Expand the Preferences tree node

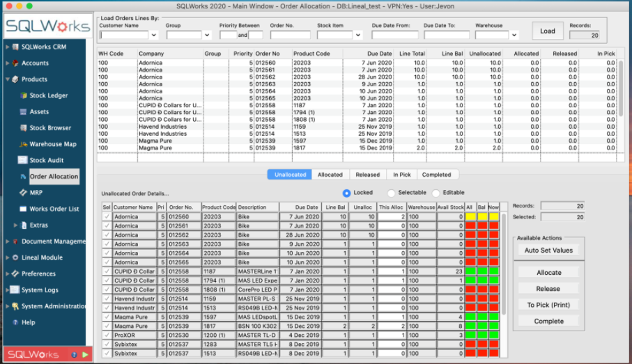pyautogui.click(x=7, y=274)
